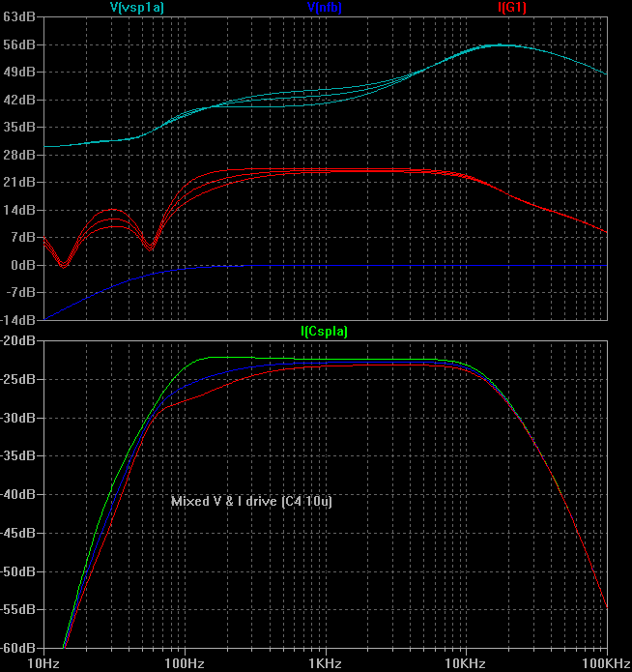Click the -25dB axis label
This screenshot has height=672, width=632.
click(17, 379)
